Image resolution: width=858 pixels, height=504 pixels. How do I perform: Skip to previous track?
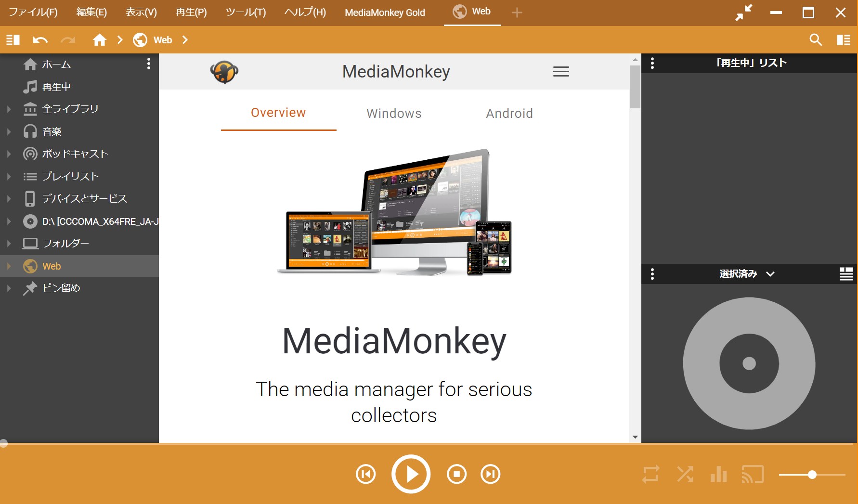click(366, 474)
